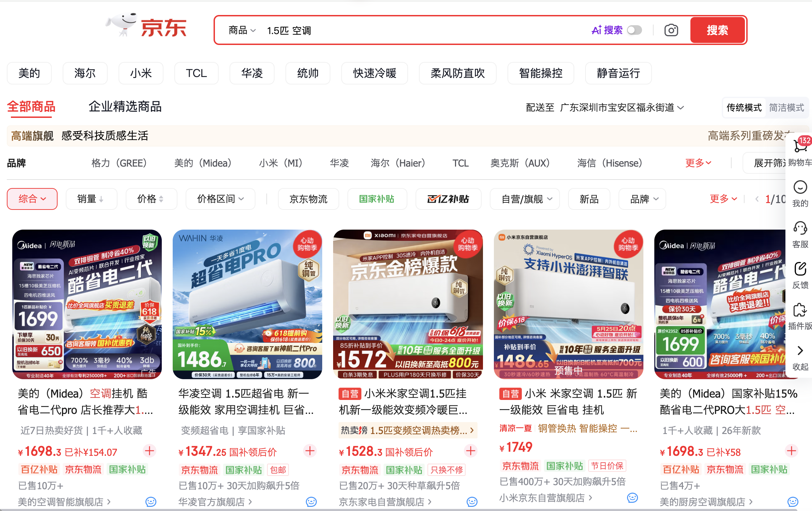Add 华凌空调 1.5匹 to cart

pyautogui.click(x=310, y=451)
